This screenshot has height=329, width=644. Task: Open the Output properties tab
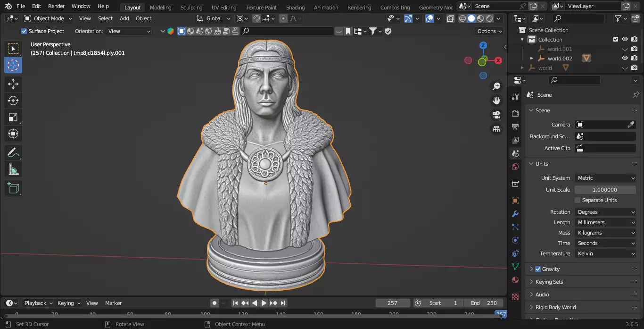tap(515, 127)
